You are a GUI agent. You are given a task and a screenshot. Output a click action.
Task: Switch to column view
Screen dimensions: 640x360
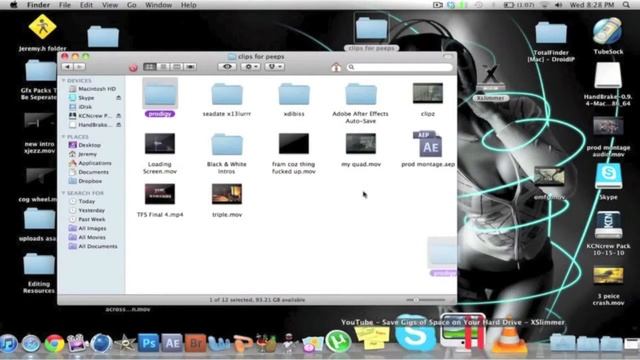click(177, 67)
